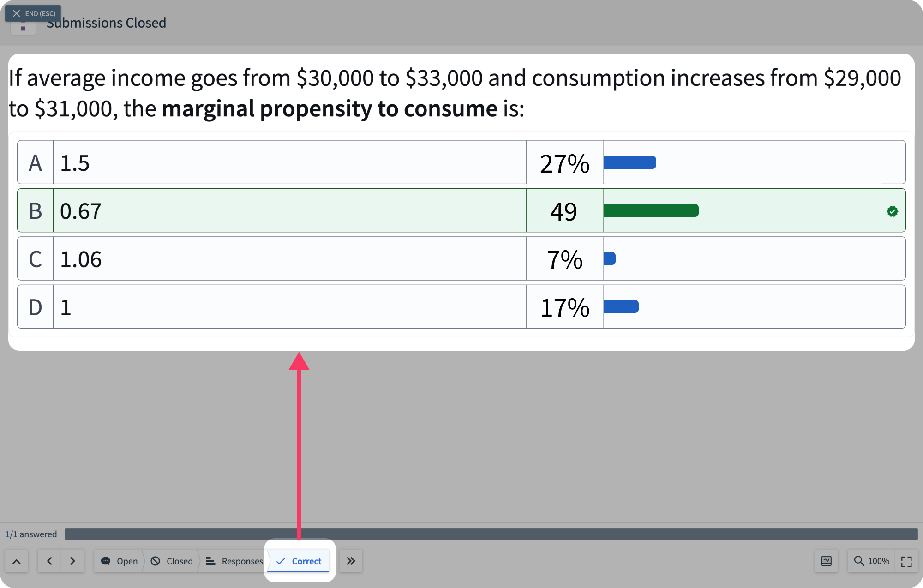Switch to the Open submissions stage
This screenshot has width=923, height=588.
119,561
